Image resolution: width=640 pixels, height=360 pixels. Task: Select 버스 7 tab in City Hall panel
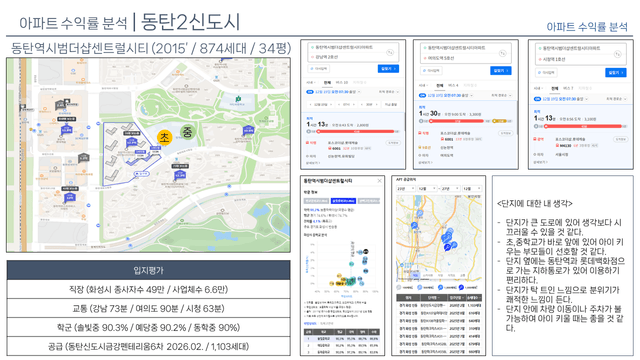click(568, 89)
